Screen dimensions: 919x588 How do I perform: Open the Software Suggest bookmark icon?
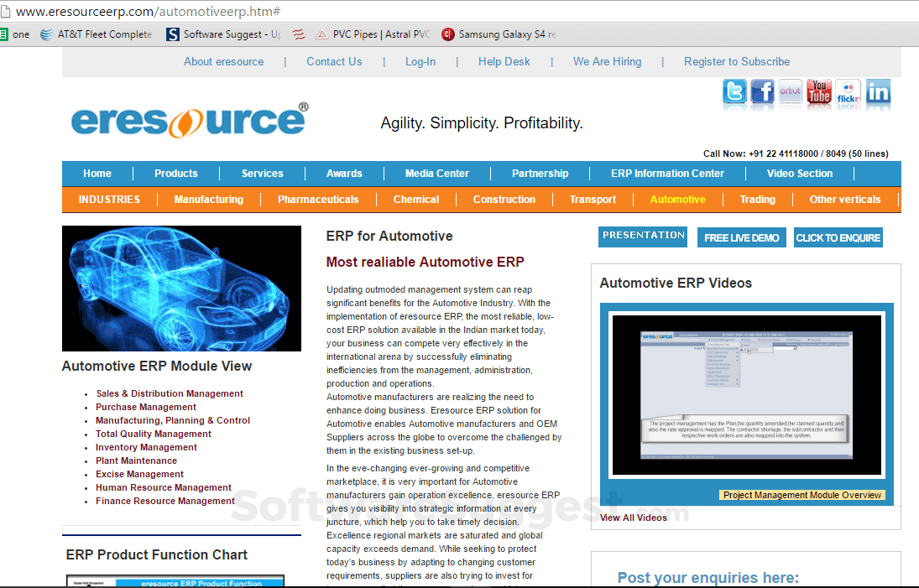171,34
